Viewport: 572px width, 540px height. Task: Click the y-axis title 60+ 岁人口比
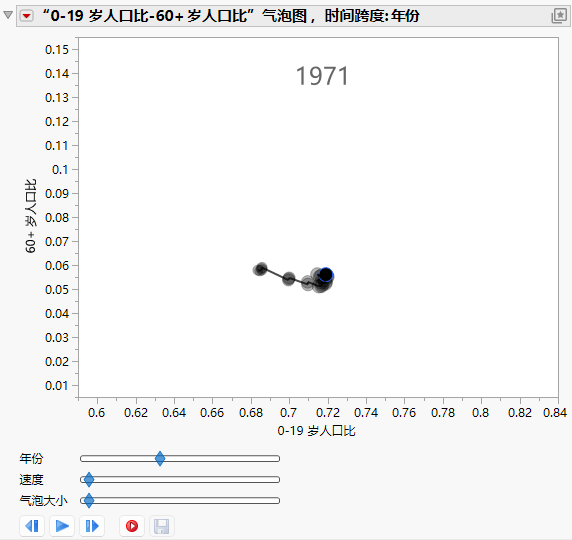point(31,216)
